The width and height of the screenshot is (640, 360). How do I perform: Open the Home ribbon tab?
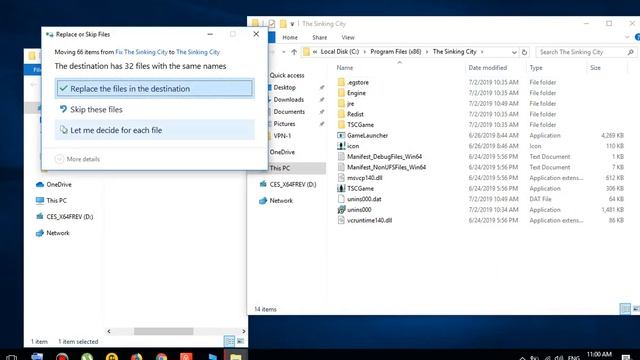(290, 37)
